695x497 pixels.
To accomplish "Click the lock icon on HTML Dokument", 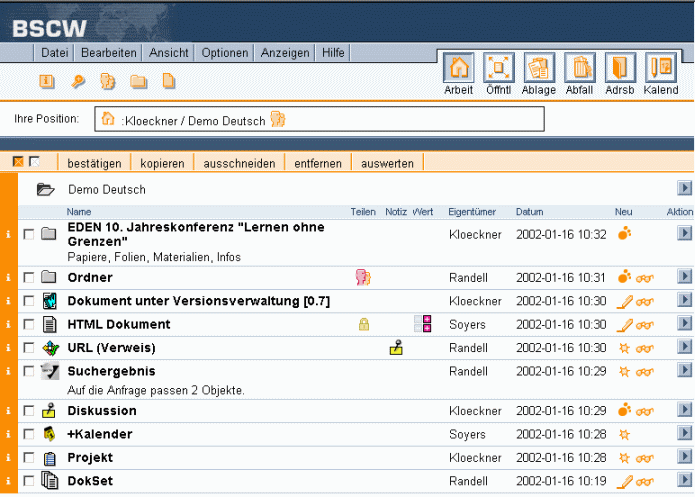I will [364, 324].
